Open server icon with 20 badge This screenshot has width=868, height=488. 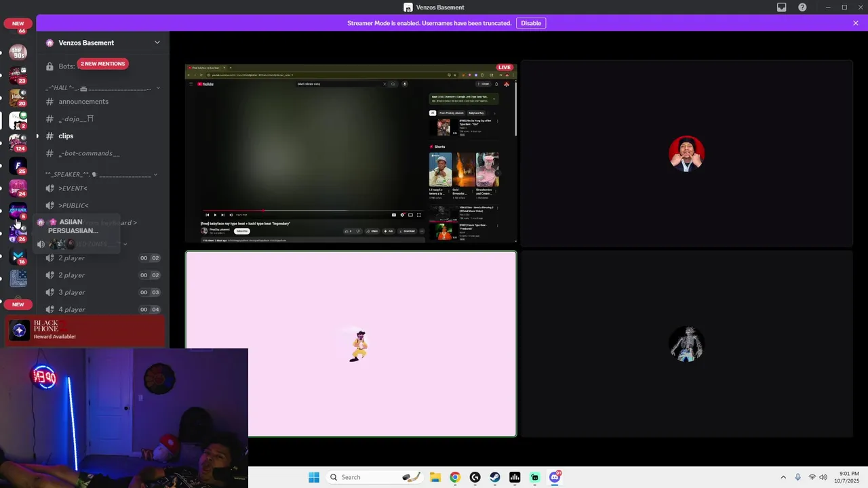coord(18,98)
